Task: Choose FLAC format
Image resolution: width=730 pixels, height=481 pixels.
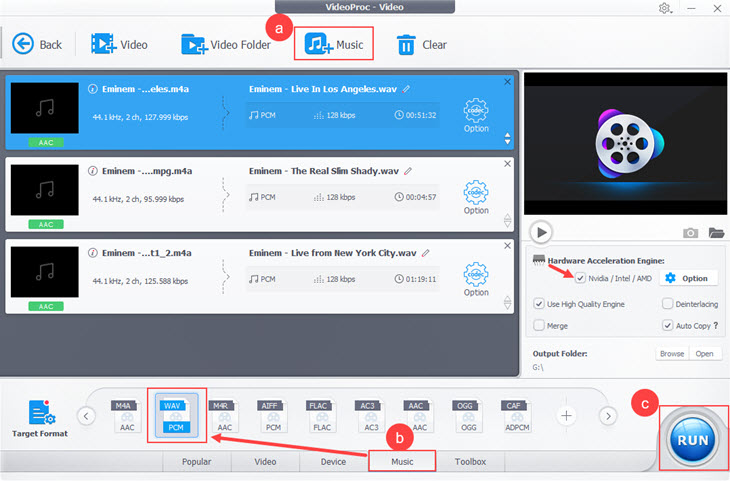Action: point(321,415)
